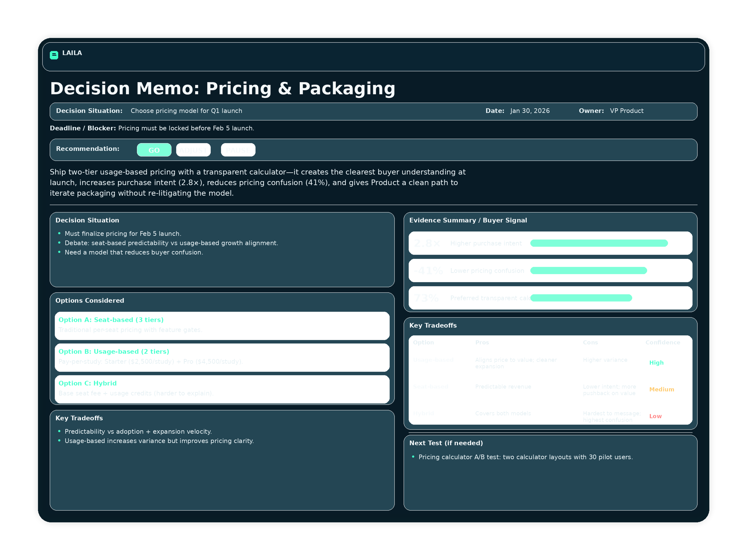Click the High confidence label

point(656,363)
